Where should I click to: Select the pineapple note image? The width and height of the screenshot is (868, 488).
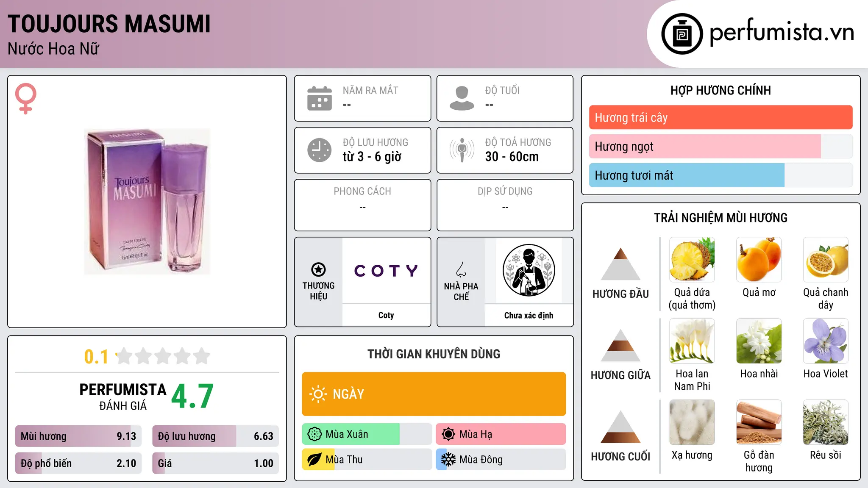692,260
